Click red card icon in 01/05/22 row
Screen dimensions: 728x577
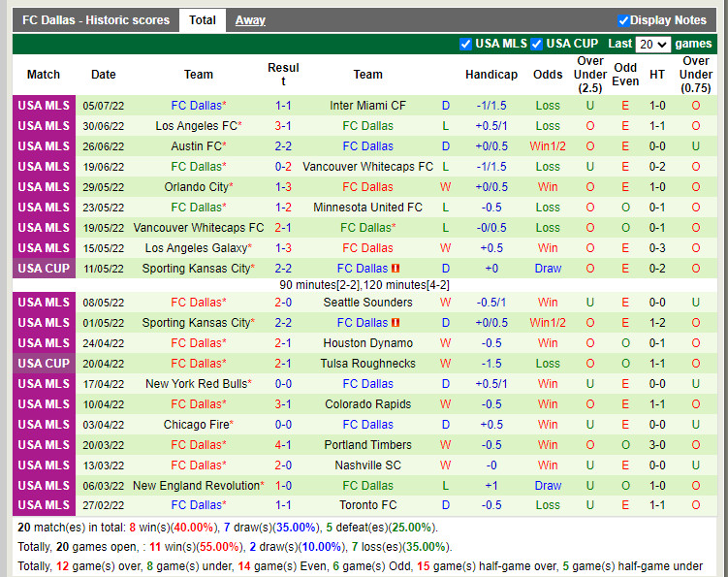(396, 323)
